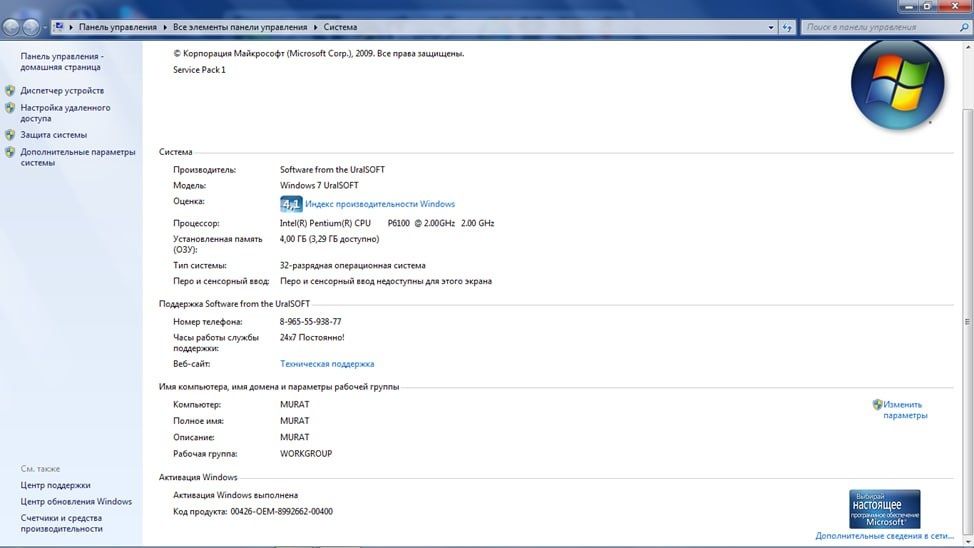974x548 pixels.
Task: Click shield icon beside 'Настройка удаленного доступа'
Action: coord(10,107)
